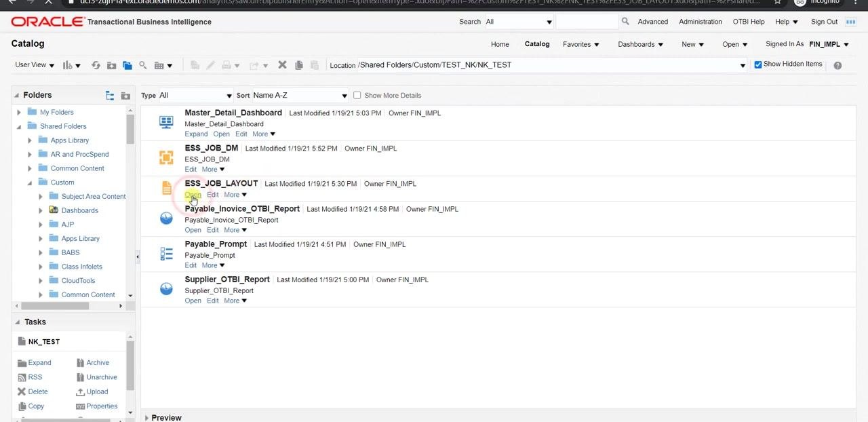Viewport: 868px width, 422px height.
Task: Open the header Open menu
Action: [734, 44]
